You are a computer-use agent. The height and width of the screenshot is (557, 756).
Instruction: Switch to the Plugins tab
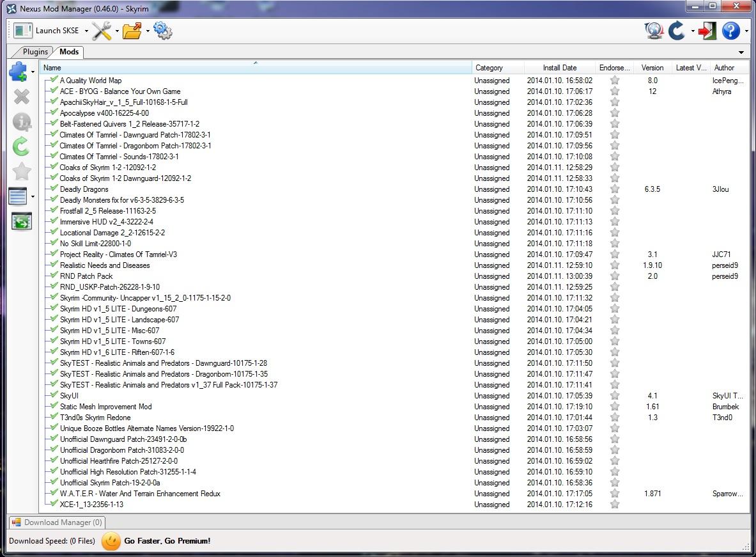pos(35,52)
